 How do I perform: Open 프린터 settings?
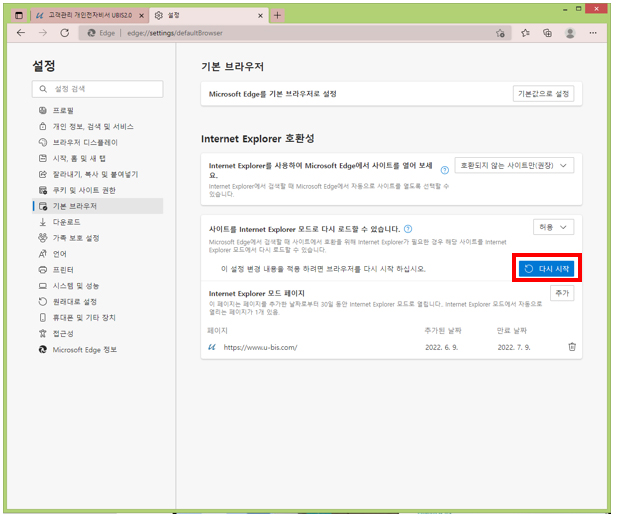98,270
